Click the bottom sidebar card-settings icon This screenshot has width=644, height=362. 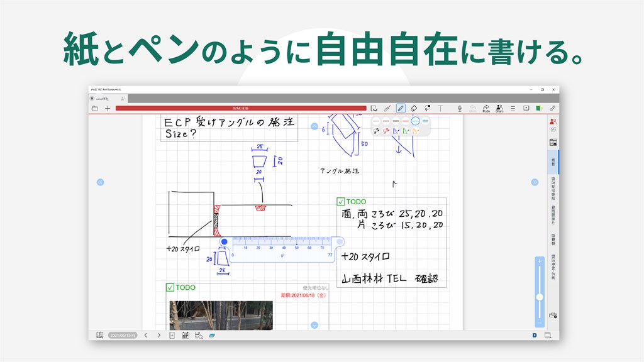pos(553,315)
